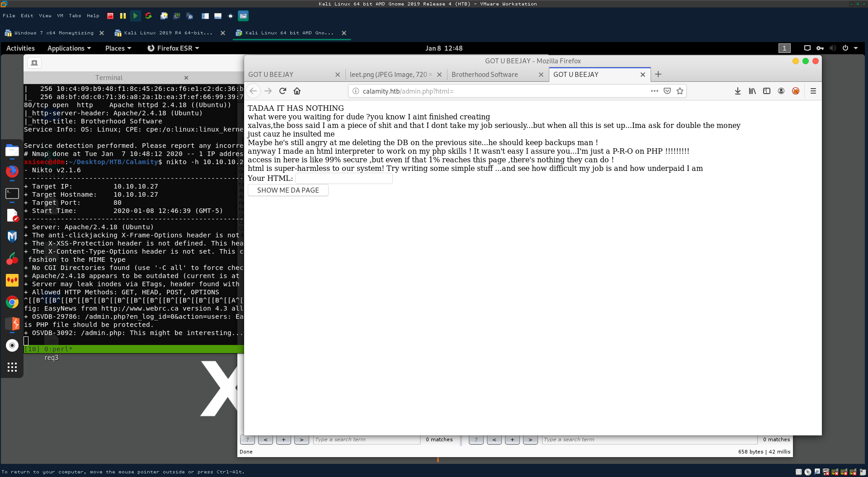
Task: Click the VMware thumbnail bar icon
Action: point(218,16)
